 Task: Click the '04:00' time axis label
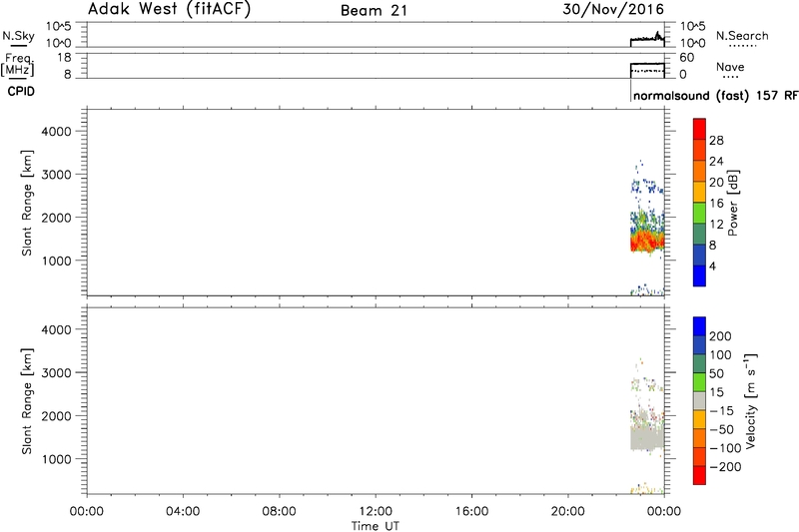(183, 511)
